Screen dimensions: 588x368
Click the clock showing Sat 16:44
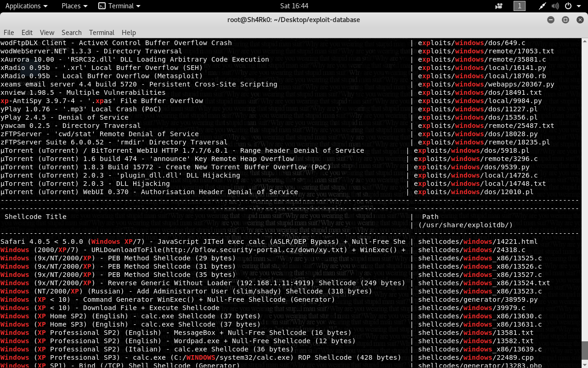point(294,6)
